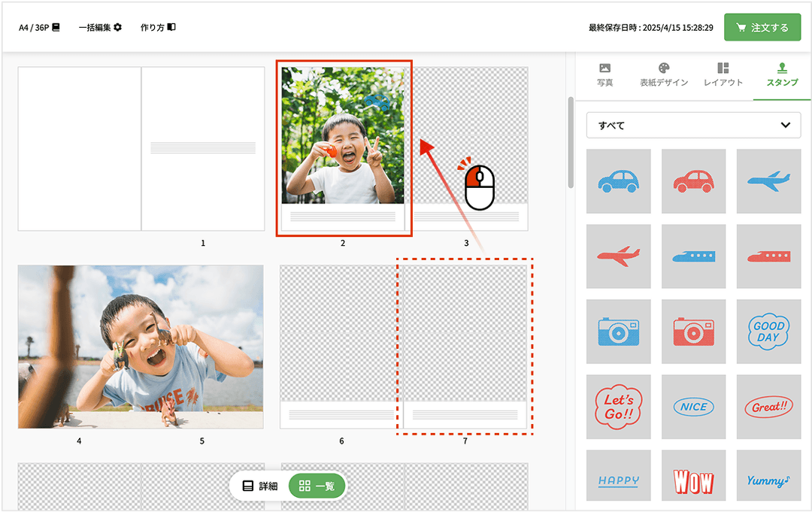Pick the red airplane stamp
This screenshot has height=512, width=812.
618,256
